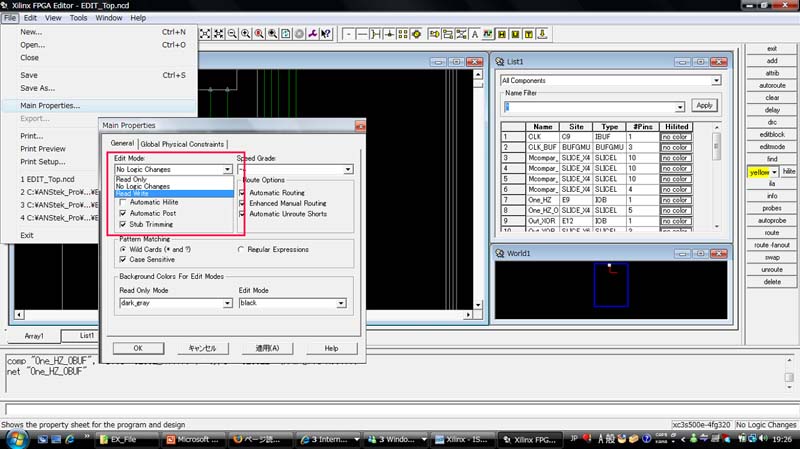Toggle the rat's nest crossed-lines display icon

pyautogui.click(x=461, y=34)
